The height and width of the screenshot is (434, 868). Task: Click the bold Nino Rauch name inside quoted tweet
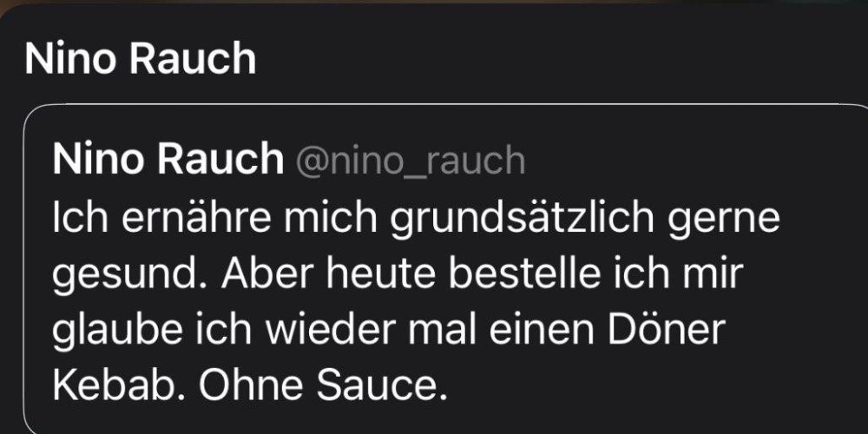pos(168,160)
